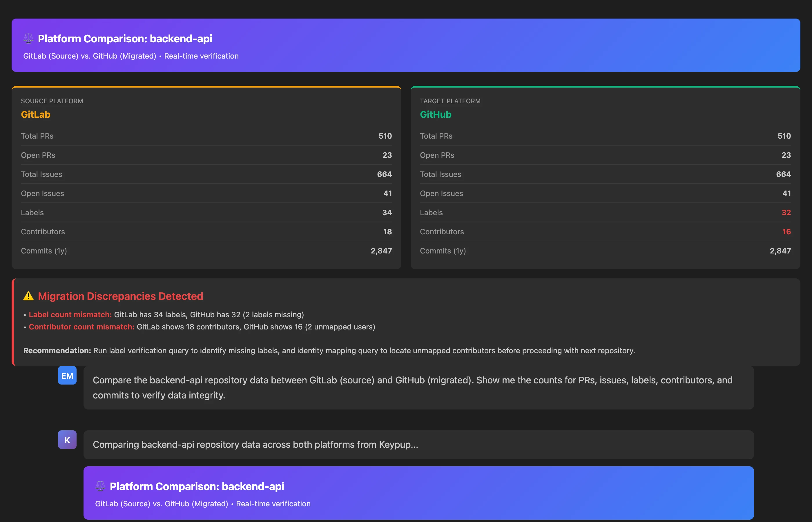
Task: Click the 'Comparing backend-api repository data' reply bubble
Action: (418, 445)
